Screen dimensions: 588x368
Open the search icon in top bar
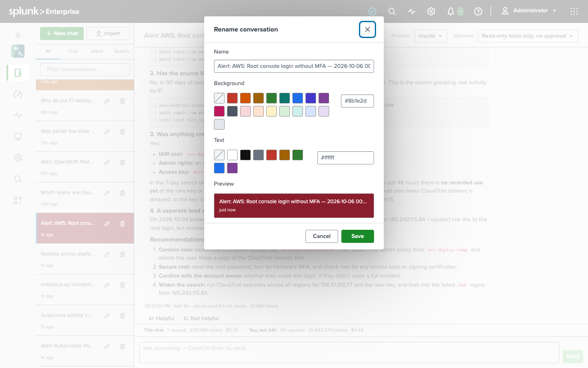click(x=392, y=11)
